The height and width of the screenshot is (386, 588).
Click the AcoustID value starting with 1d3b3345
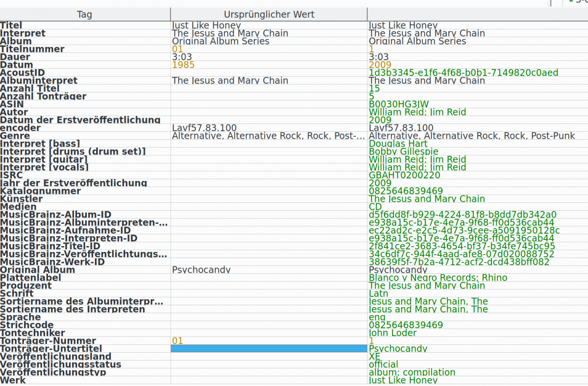pyautogui.click(x=463, y=72)
